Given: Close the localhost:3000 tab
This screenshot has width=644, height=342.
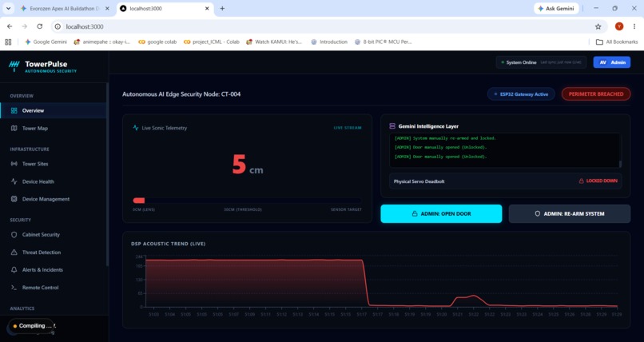Looking at the screenshot, I should point(207,8).
